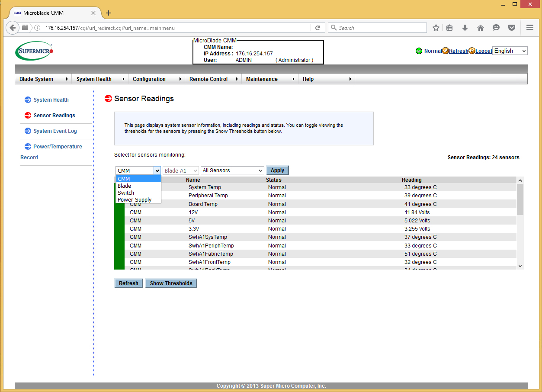Click the browser Search field
The width and height of the screenshot is (542, 392).
(377, 28)
